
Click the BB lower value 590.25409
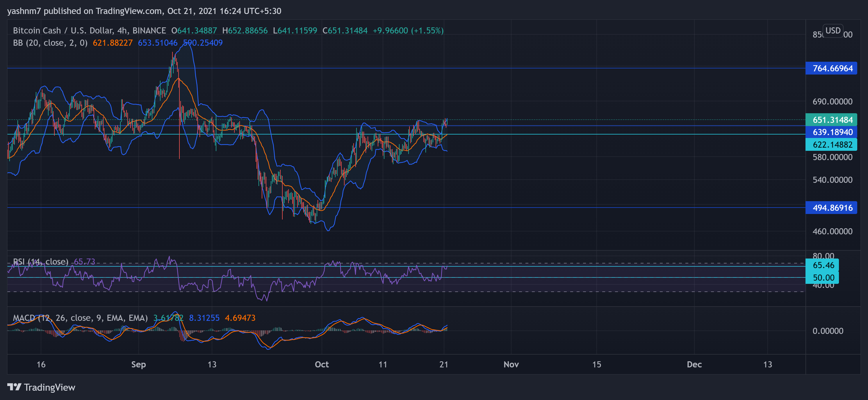[202, 43]
